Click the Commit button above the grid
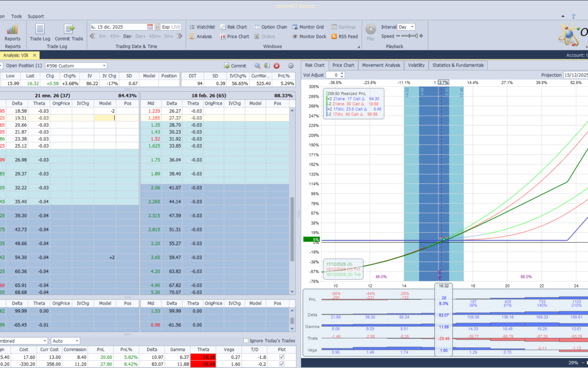Screen dimensions: 588x368 click(235, 65)
